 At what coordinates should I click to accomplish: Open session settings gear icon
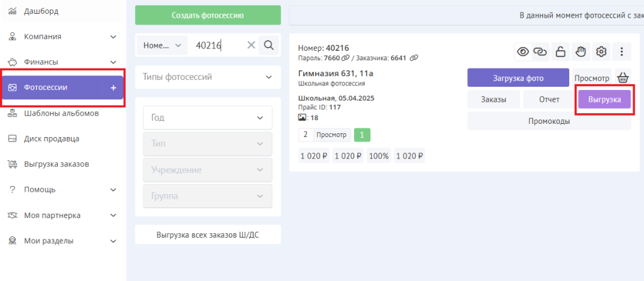tap(601, 52)
